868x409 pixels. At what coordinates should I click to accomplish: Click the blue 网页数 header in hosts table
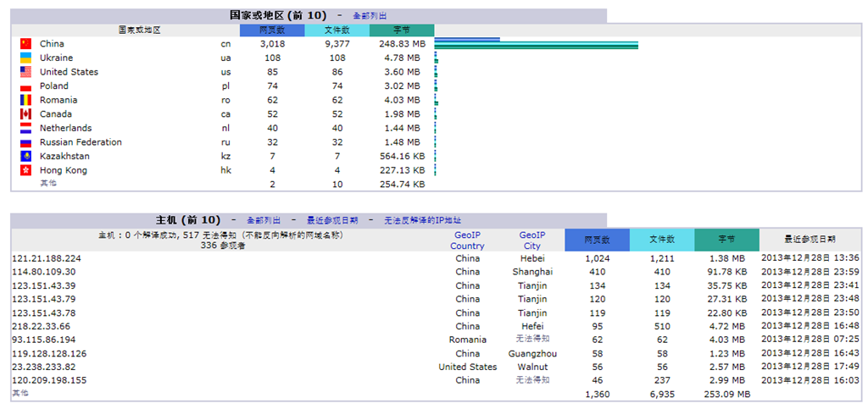click(x=597, y=240)
